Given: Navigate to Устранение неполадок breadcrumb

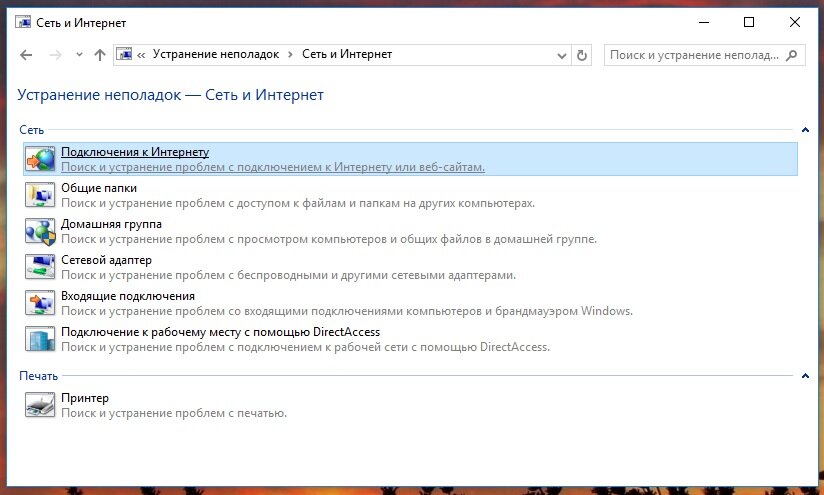Looking at the screenshot, I should click(216, 54).
